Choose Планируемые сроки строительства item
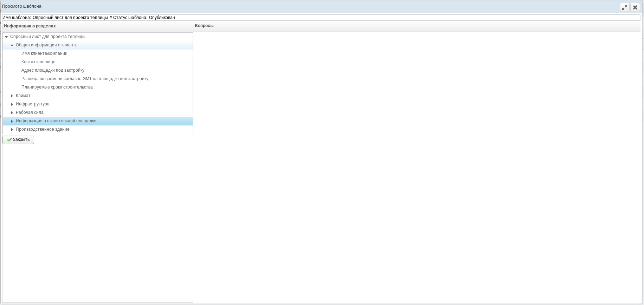 [57, 87]
